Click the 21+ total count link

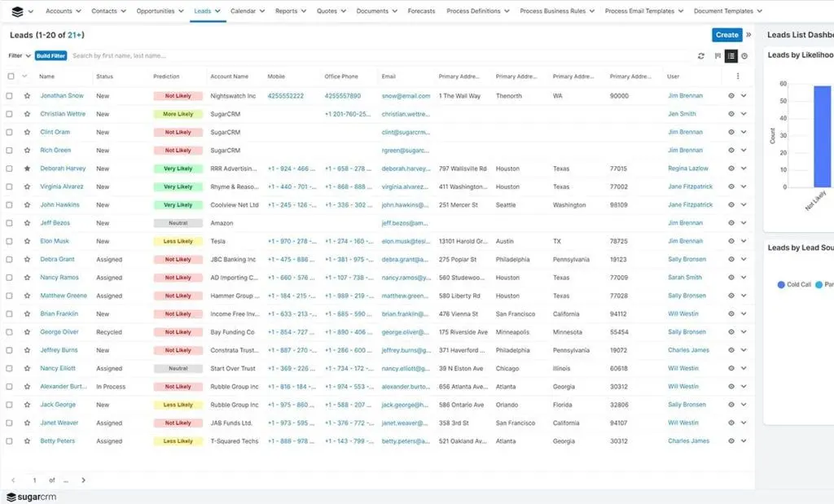(75, 35)
